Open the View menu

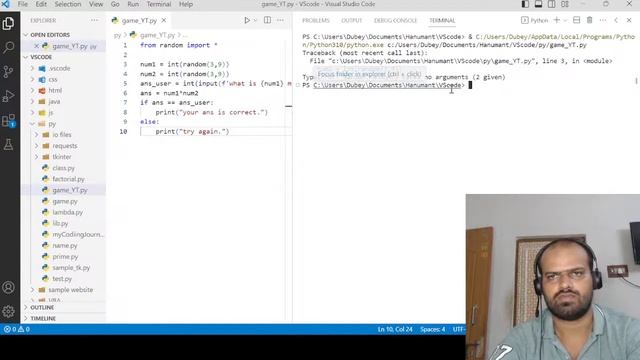96,4
